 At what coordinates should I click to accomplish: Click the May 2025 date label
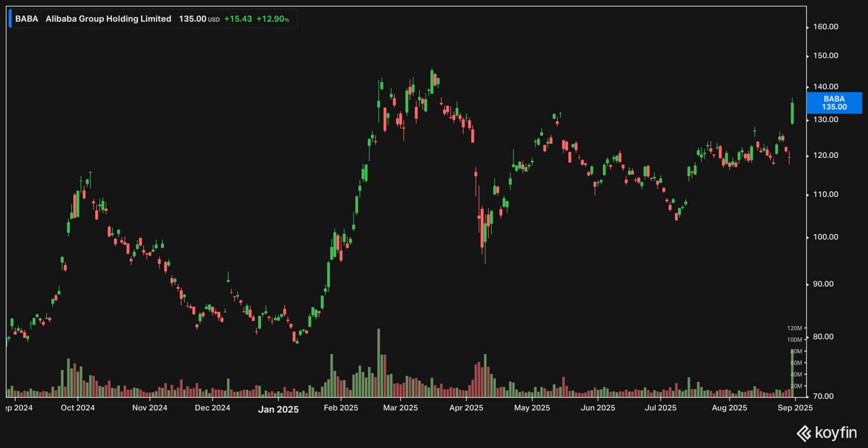tap(532, 408)
